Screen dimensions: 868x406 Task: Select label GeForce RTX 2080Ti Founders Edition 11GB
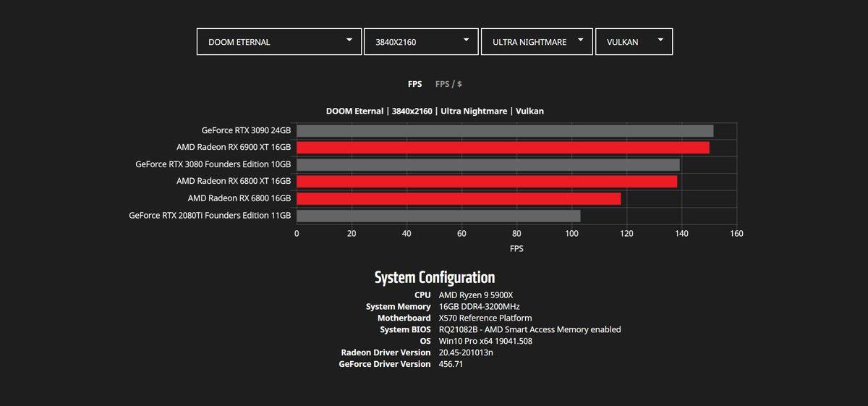click(210, 216)
